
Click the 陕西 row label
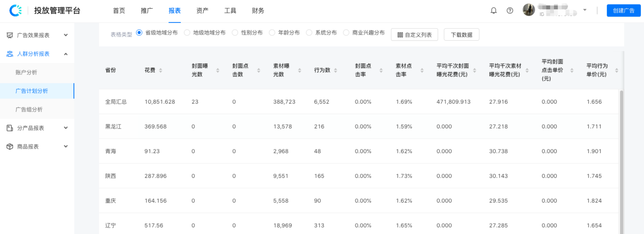111,176
